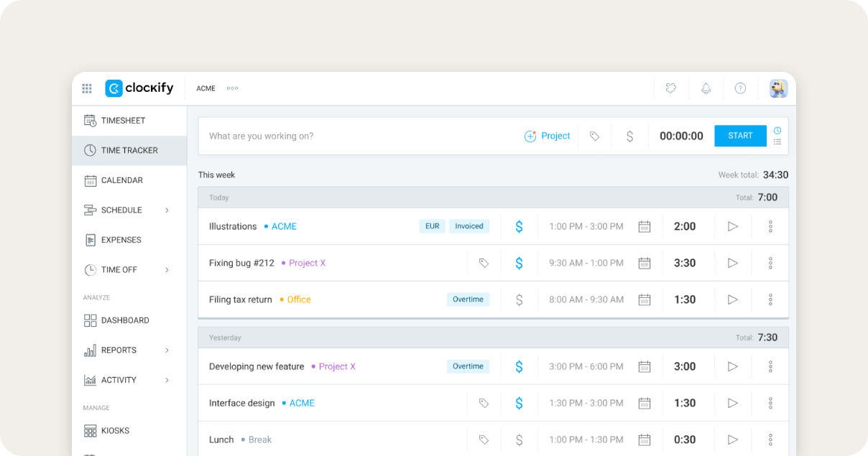Screen dimensions: 868x456
Task: Resume Interface design with play icon
Action: [x=733, y=403]
